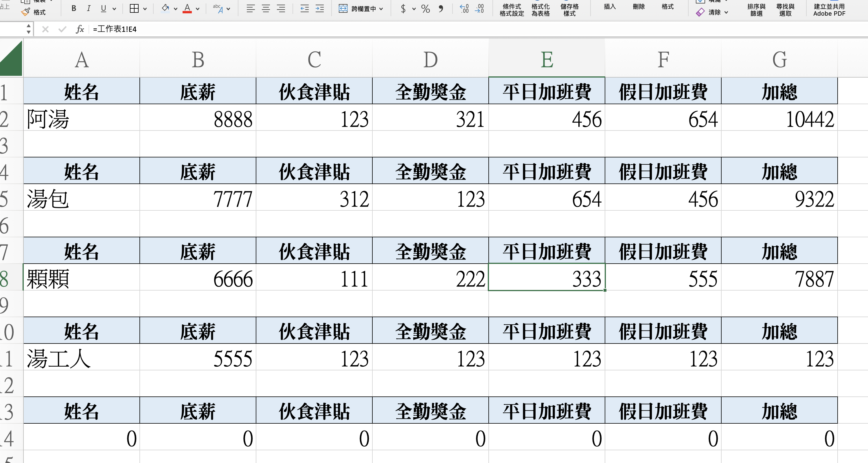
Task: Toggle underline formatting
Action: tap(104, 9)
